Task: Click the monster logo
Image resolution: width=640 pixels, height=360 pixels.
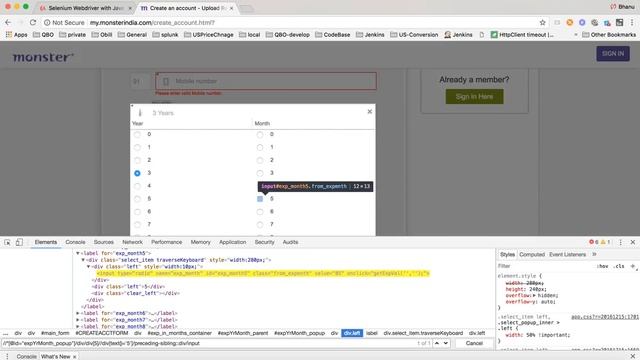Action: [43, 57]
